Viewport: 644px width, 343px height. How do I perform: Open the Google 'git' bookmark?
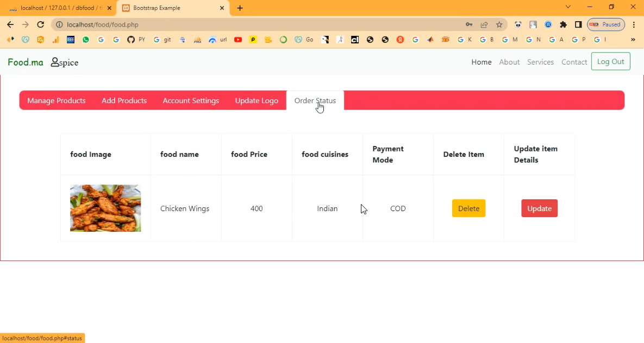162,40
